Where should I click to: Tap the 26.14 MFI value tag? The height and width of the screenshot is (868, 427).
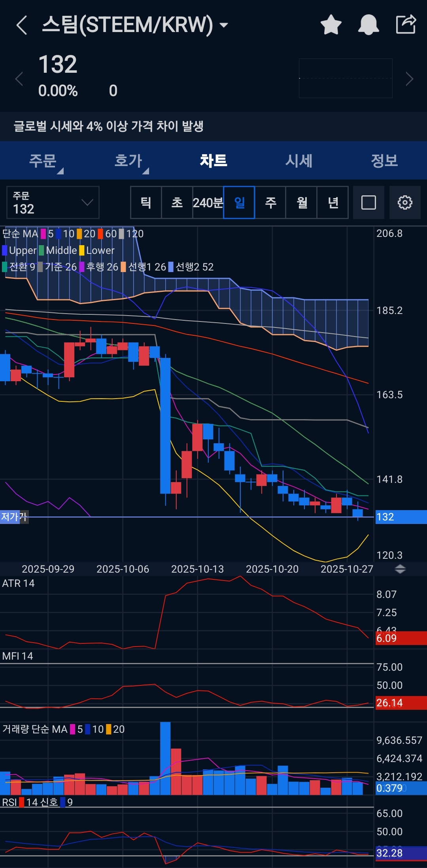coord(401,703)
